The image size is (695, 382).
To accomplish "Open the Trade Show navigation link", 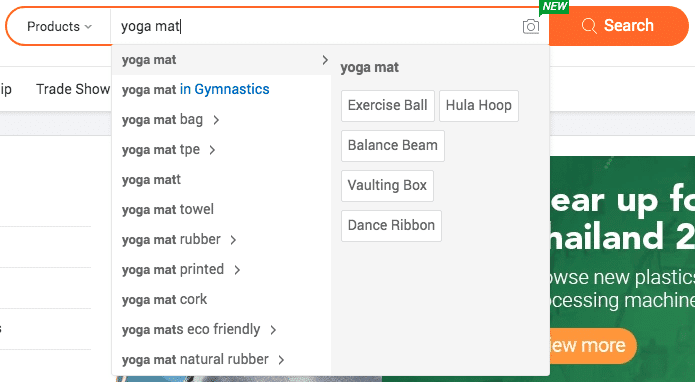I will click(x=73, y=89).
